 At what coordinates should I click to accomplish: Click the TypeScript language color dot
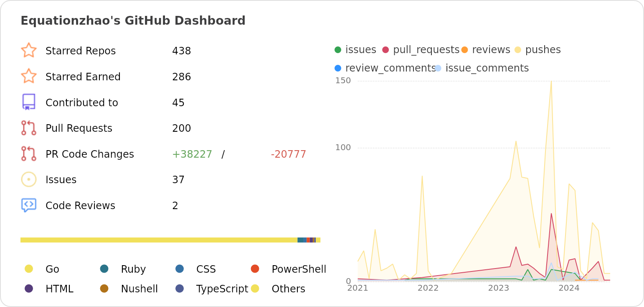tap(180, 288)
